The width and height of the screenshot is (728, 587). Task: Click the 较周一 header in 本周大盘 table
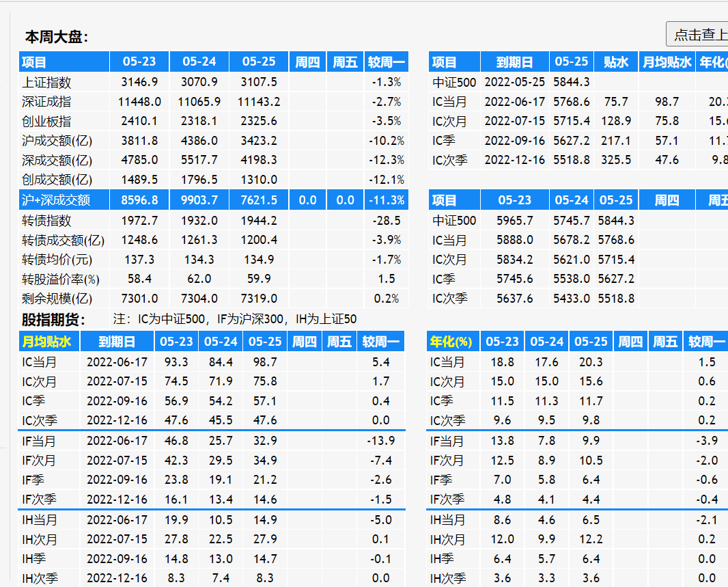pos(387,62)
